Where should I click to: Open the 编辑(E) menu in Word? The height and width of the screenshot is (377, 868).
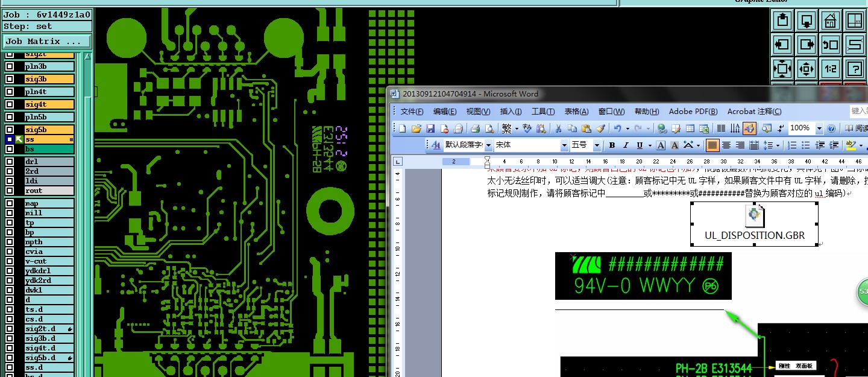[x=445, y=112]
